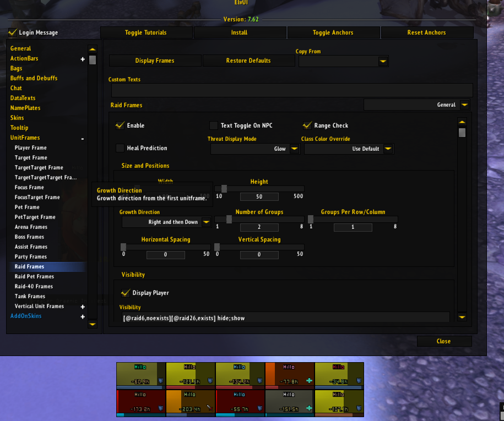This screenshot has height=421, width=504.
Task: Open Tooltip settings
Action: pyautogui.click(x=19, y=128)
